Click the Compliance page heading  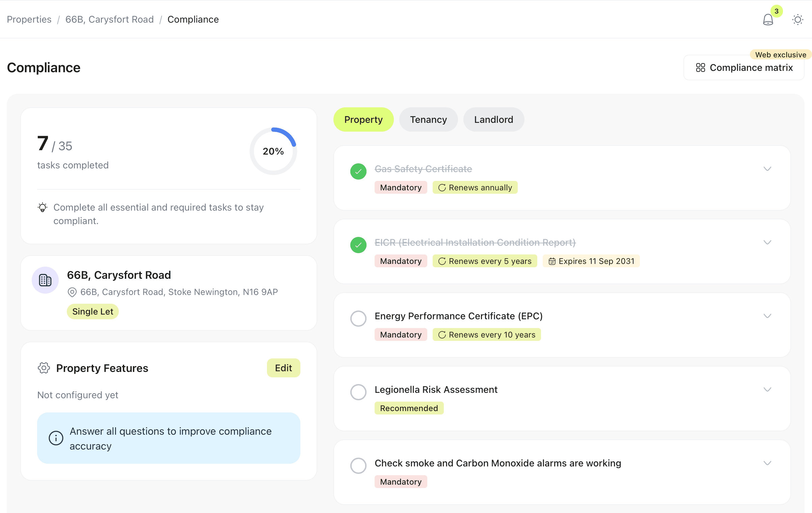[x=44, y=68]
